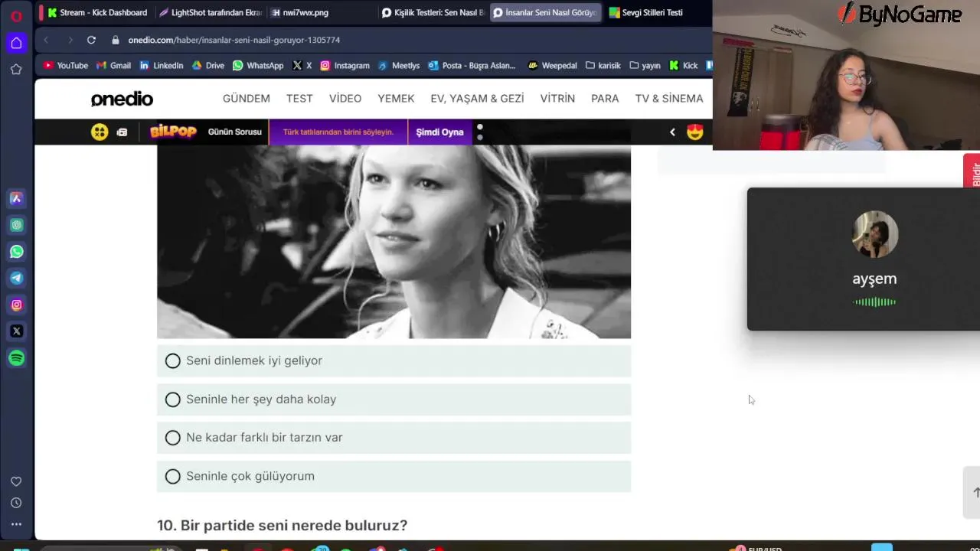Switch to Stream - Kick Dashboard tab

[x=97, y=12]
